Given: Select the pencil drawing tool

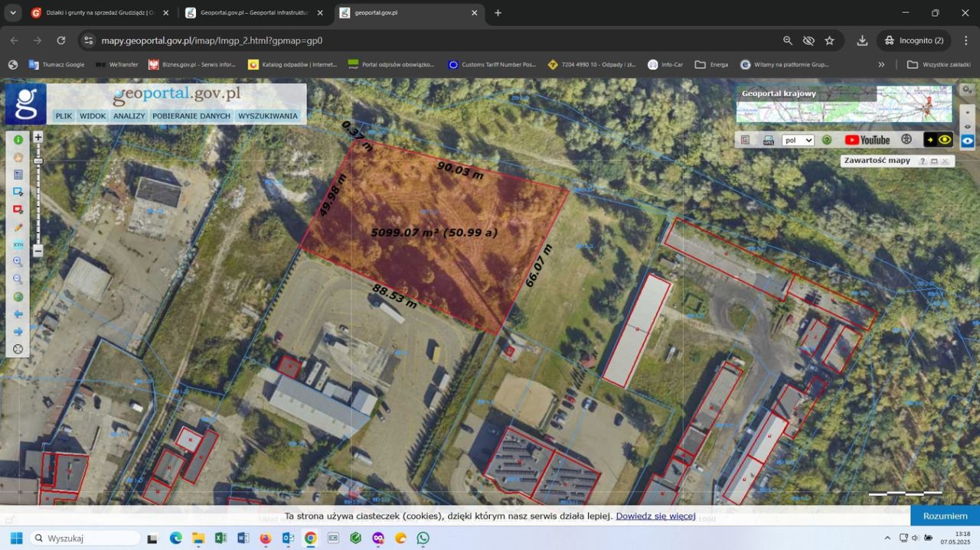Looking at the screenshot, I should [18, 227].
